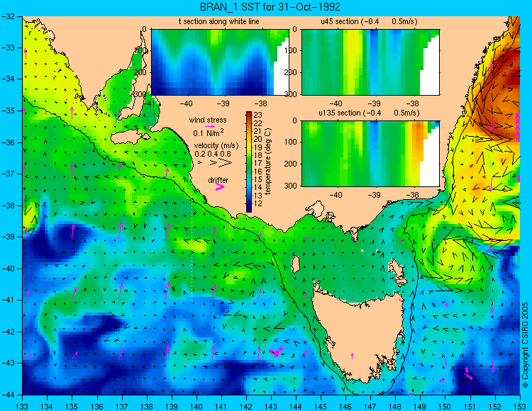The height and width of the screenshot is (411, 532).
Task: Click the 'velocity (m/s)' legend label
Action: [216, 146]
